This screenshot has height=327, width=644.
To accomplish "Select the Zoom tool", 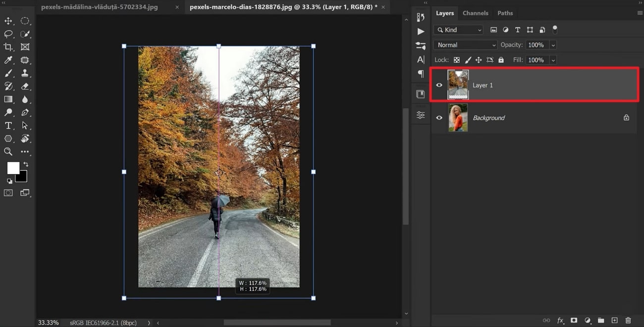I will 8,152.
